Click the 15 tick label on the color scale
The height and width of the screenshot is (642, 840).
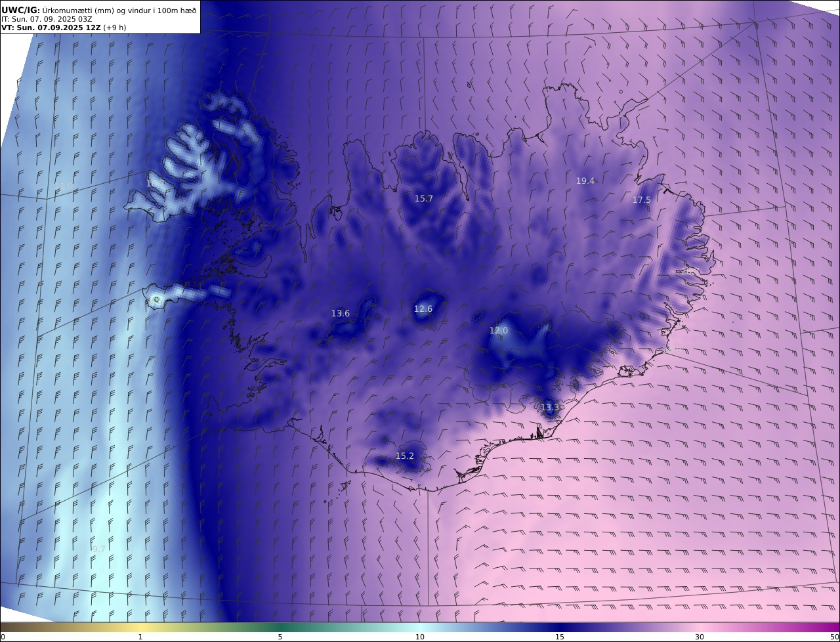(560, 637)
